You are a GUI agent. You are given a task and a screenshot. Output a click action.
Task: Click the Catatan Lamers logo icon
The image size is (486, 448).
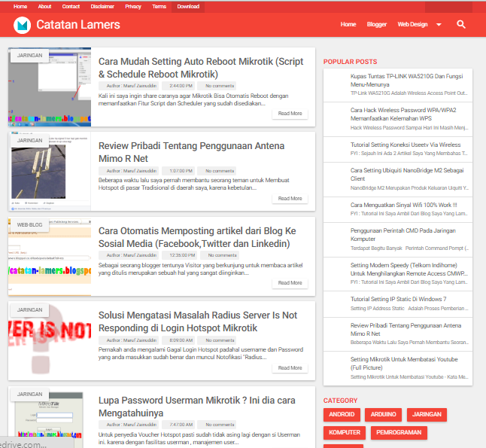[23, 25]
